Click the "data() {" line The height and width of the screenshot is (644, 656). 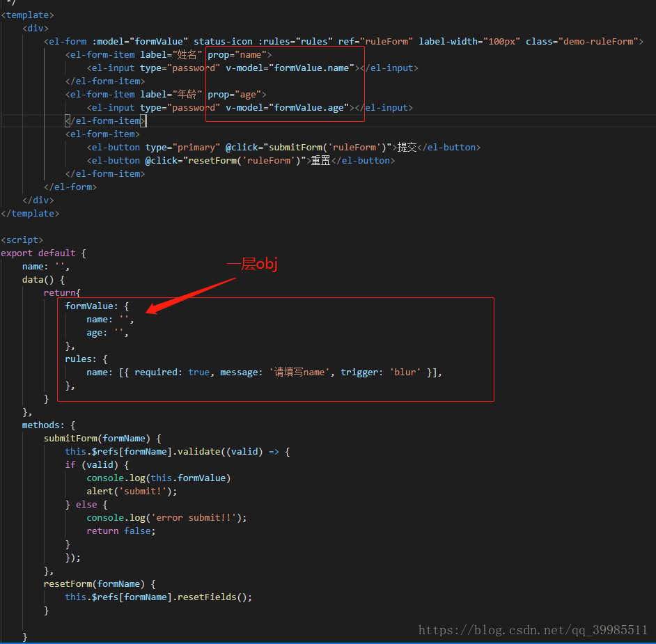[x=43, y=279]
